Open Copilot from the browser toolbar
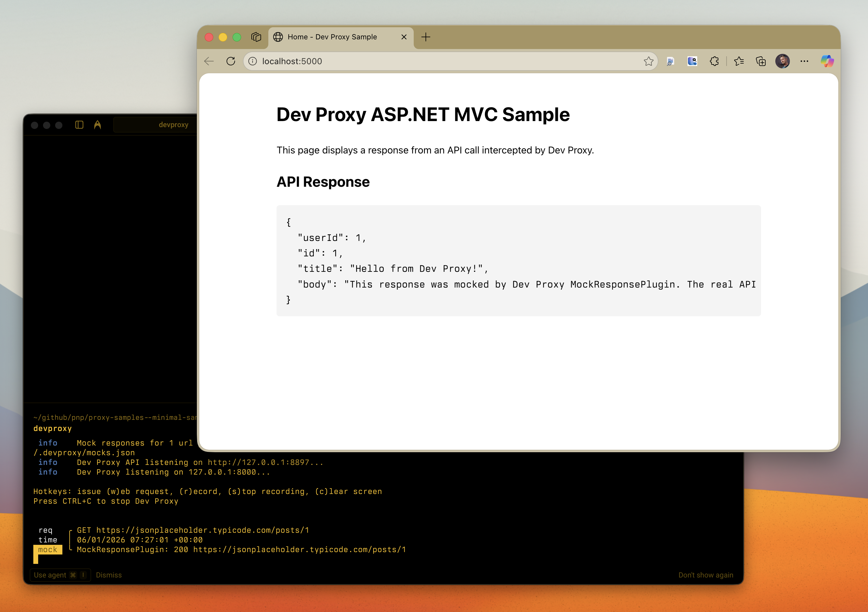The height and width of the screenshot is (612, 868). click(827, 61)
